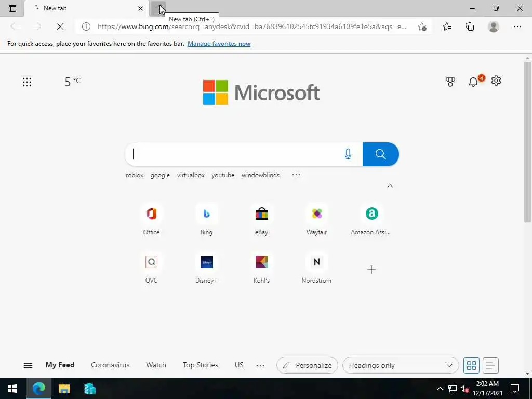Show more recent searches ellipsis
Image resolution: width=532 pixels, height=399 pixels.
[x=296, y=175]
